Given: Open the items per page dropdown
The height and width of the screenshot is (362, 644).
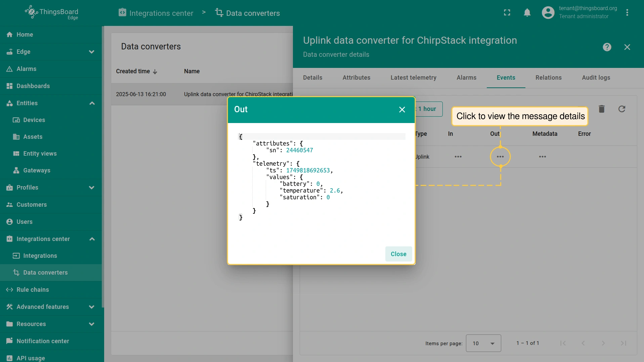Looking at the screenshot, I should pyautogui.click(x=483, y=343).
